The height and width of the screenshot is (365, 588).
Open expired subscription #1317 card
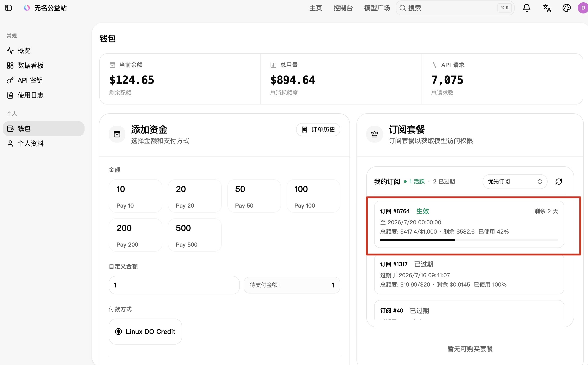pyautogui.click(x=469, y=274)
